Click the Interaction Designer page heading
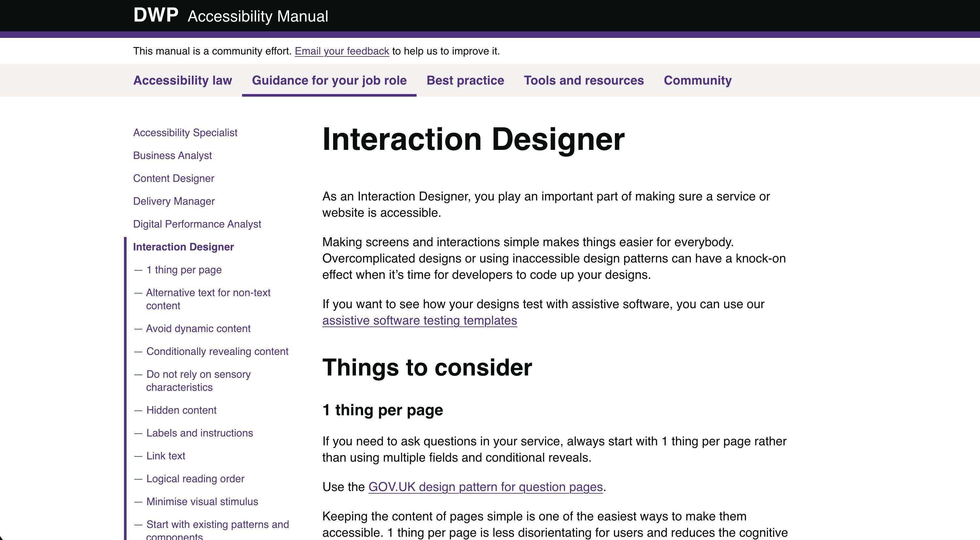The height and width of the screenshot is (540, 980). coord(473,139)
